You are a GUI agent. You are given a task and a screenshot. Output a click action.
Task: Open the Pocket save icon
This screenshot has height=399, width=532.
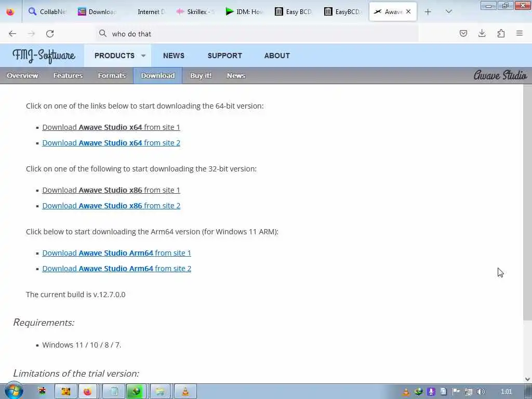[463, 33]
